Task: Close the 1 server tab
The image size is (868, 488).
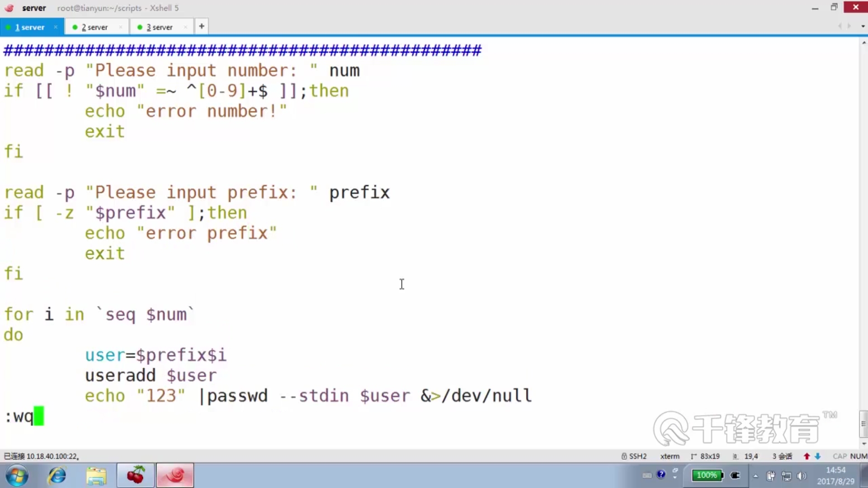Action: [56, 27]
